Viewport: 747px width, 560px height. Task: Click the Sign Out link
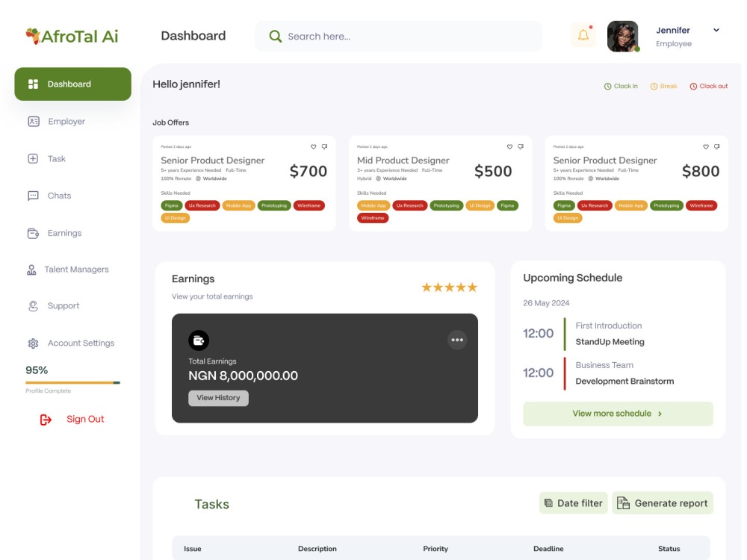tap(85, 419)
